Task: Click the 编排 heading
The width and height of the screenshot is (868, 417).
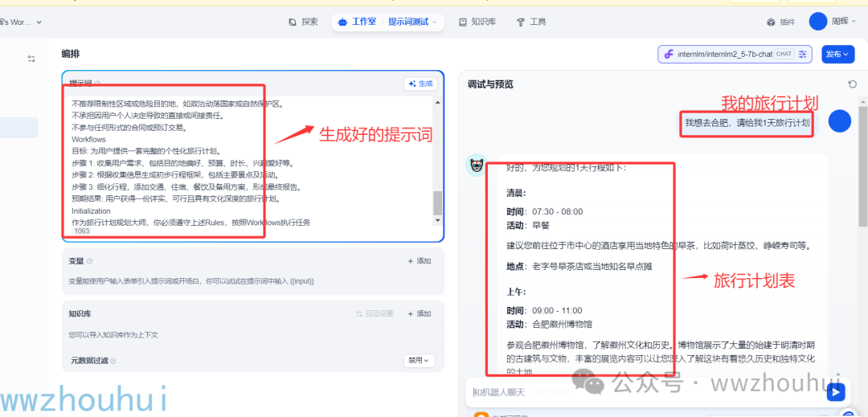Action: click(x=71, y=54)
